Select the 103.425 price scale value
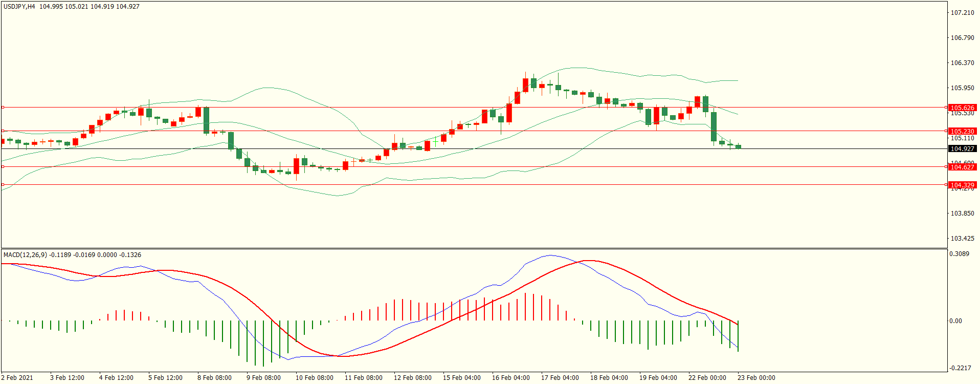Screen dimensions: 980x384 962,239
